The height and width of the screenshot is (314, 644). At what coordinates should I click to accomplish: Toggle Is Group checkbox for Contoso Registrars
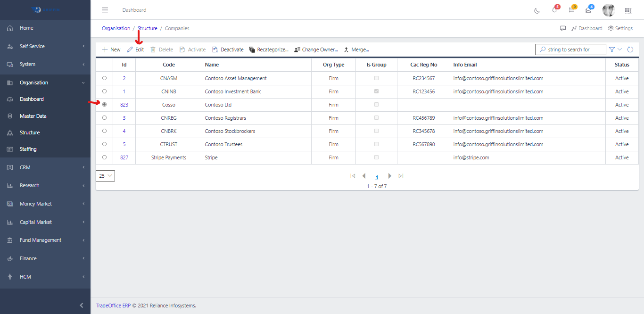(376, 118)
